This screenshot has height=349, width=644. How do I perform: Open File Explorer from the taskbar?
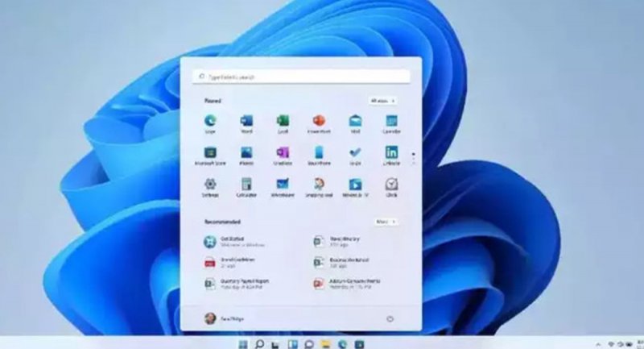pos(326,344)
